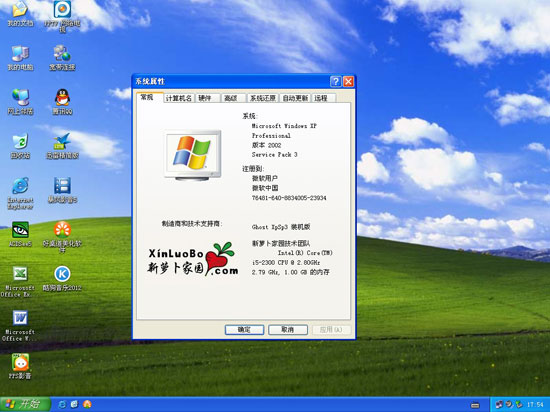
Task: Open the 回收站 recycle bin icon
Action: pos(20,146)
